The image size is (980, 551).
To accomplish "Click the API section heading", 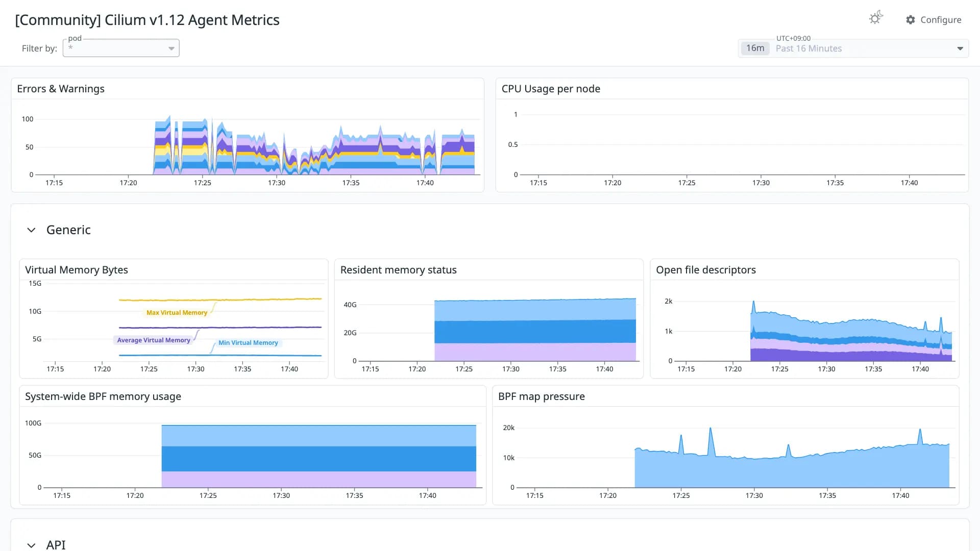I will 56,544.
